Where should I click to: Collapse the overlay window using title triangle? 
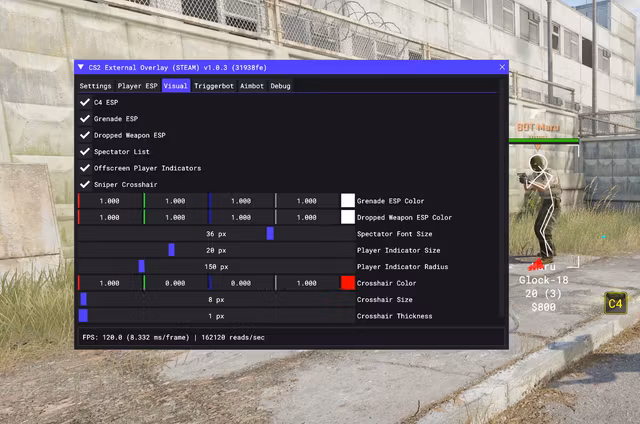pos(81,67)
